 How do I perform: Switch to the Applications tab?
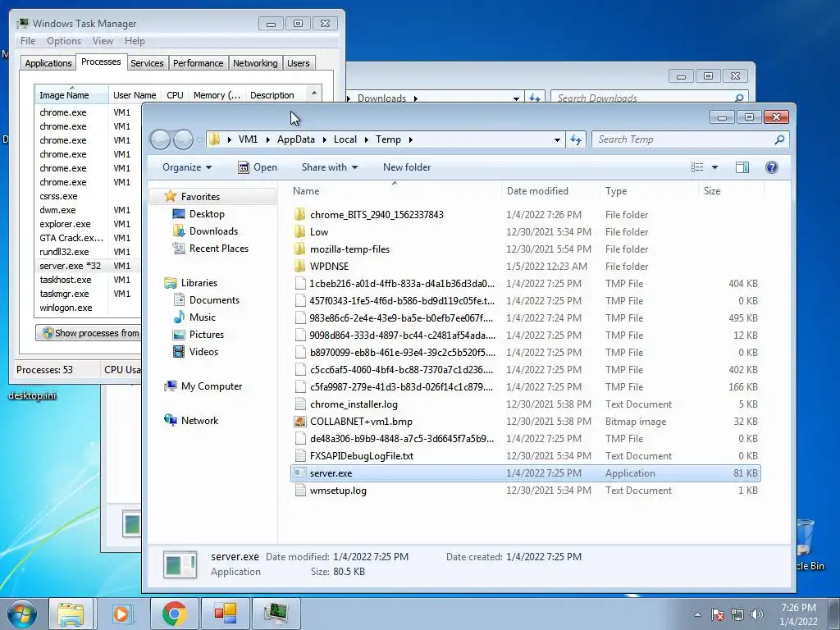pos(48,63)
